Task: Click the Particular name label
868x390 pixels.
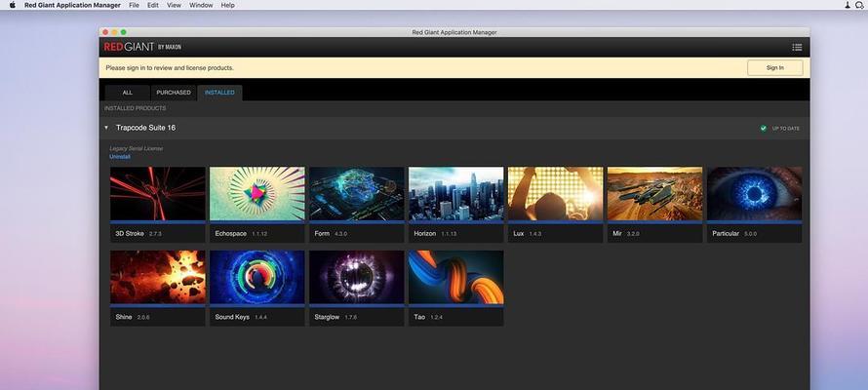Action: click(x=726, y=233)
